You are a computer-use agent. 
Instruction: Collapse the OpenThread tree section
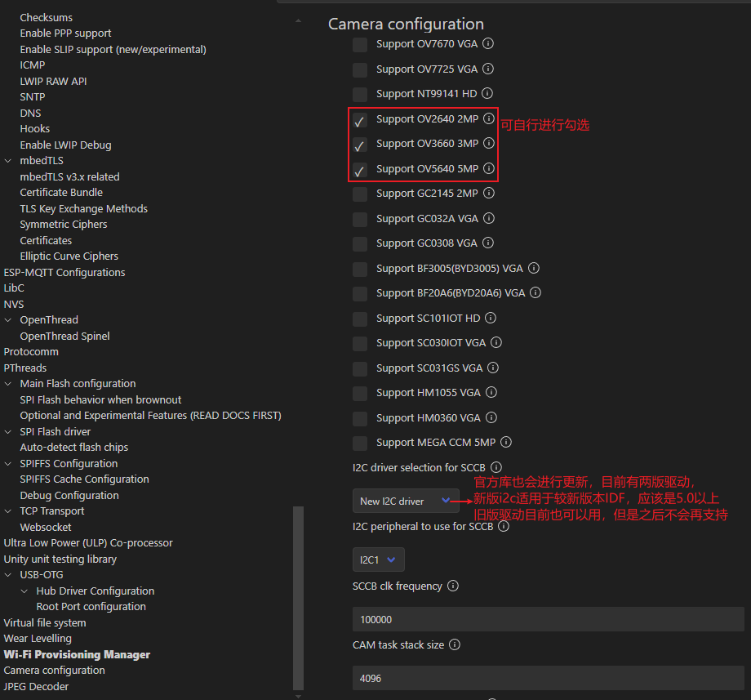coord(8,320)
